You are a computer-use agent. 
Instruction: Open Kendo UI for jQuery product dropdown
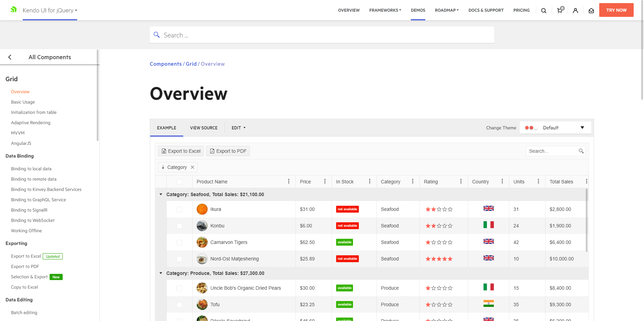[x=50, y=10]
